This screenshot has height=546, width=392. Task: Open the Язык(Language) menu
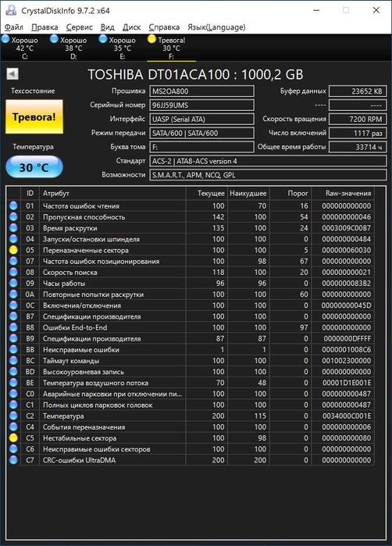coord(216,27)
